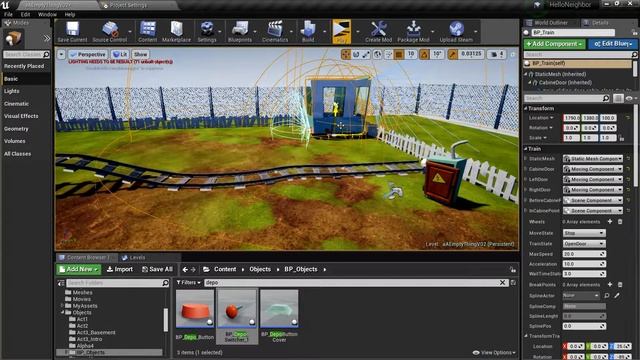Open View Options in Content Browser
640x360 pixels.
coord(494,352)
